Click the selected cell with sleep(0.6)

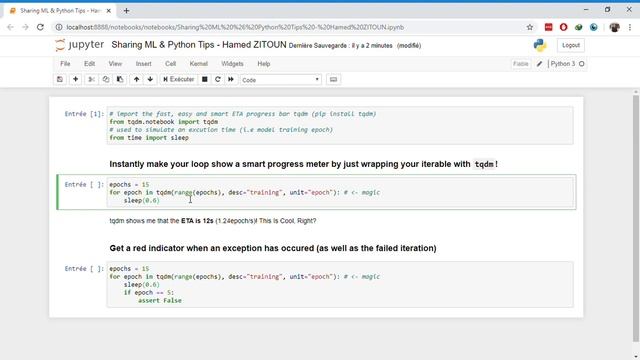pyautogui.click(x=340, y=192)
